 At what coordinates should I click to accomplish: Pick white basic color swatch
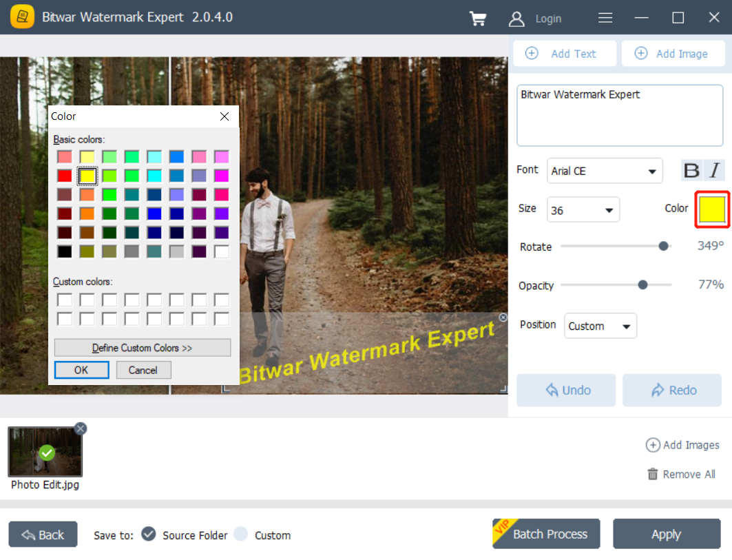coord(222,251)
